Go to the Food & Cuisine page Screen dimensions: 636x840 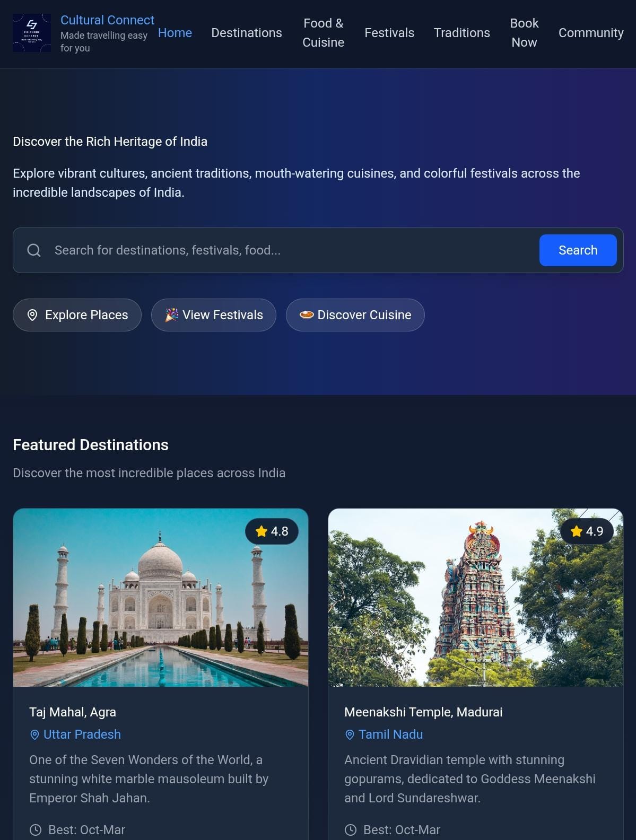(x=323, y=33)
